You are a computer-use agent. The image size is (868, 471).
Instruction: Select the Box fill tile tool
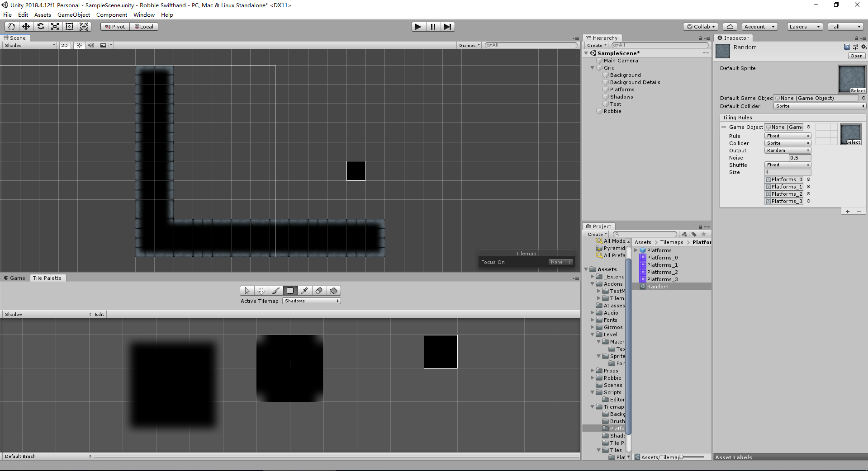(290, 291)
